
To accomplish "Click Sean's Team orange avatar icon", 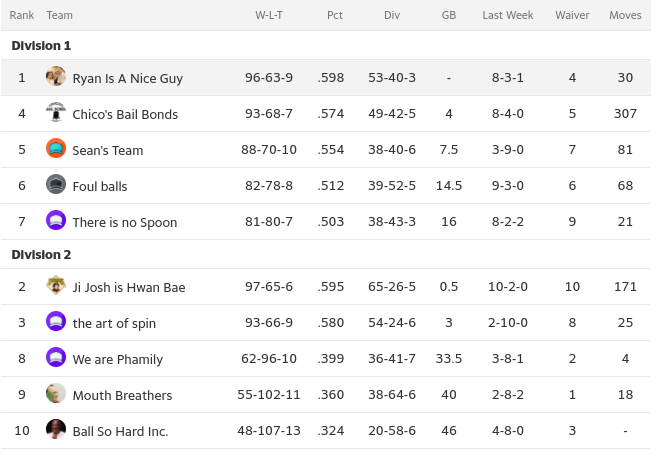I will [x=56, y=149].
